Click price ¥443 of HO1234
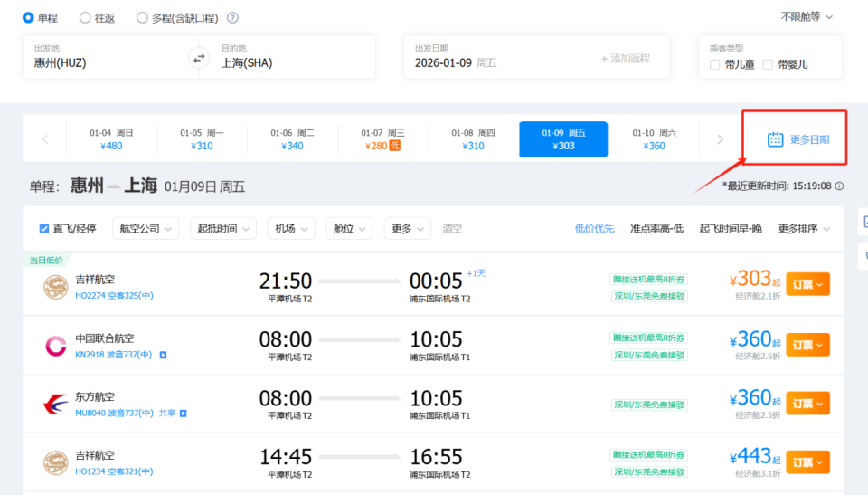Image resolution: width=868 pixels, height=495 pixels. tap(755, 457)
